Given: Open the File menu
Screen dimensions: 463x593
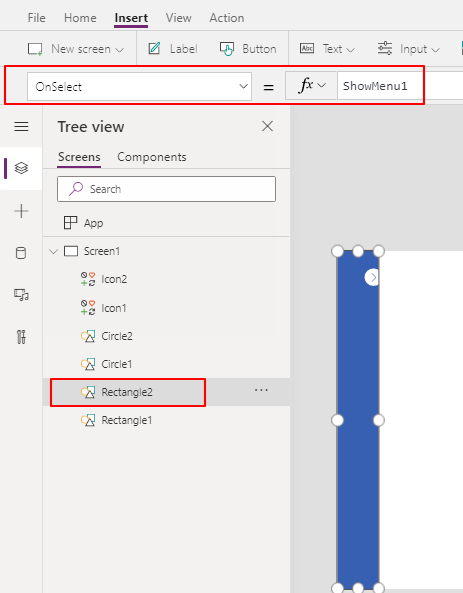Looking at the screenshot, I should 36,18.
